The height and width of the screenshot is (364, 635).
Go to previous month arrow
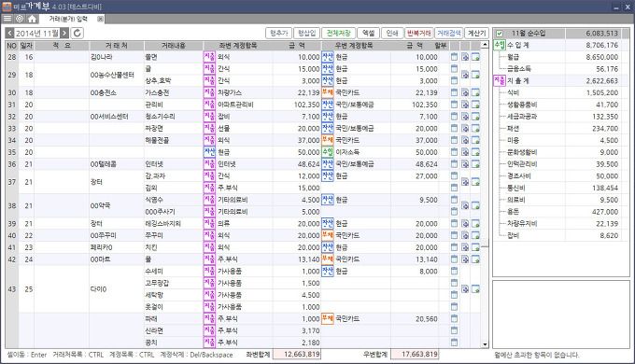(x=10, y=34)
